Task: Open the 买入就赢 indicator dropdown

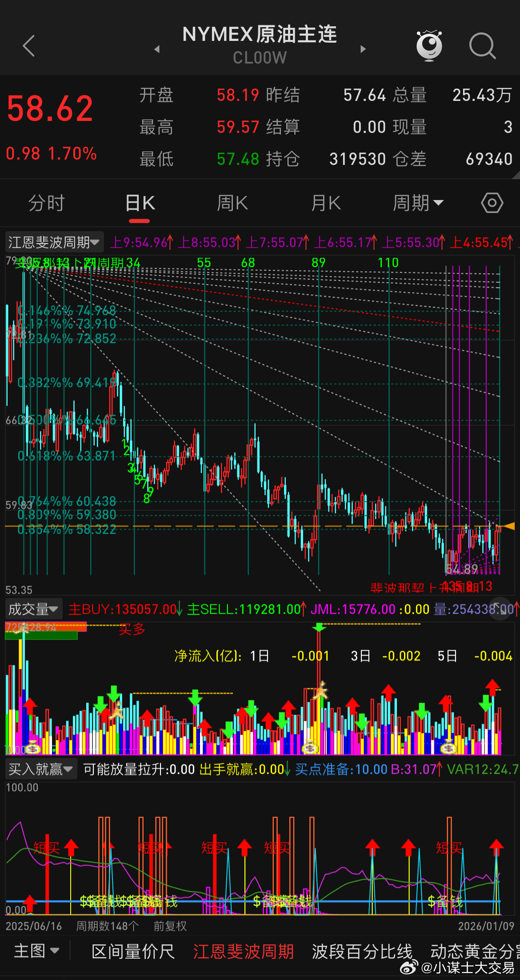Action: click(x=40, y=769)
